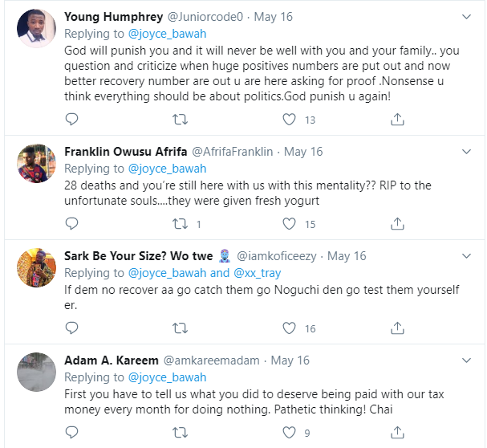Retweet Young Humphrey's tweet
The height and width of the screenshot is (448, 487).
click(181, 120)
